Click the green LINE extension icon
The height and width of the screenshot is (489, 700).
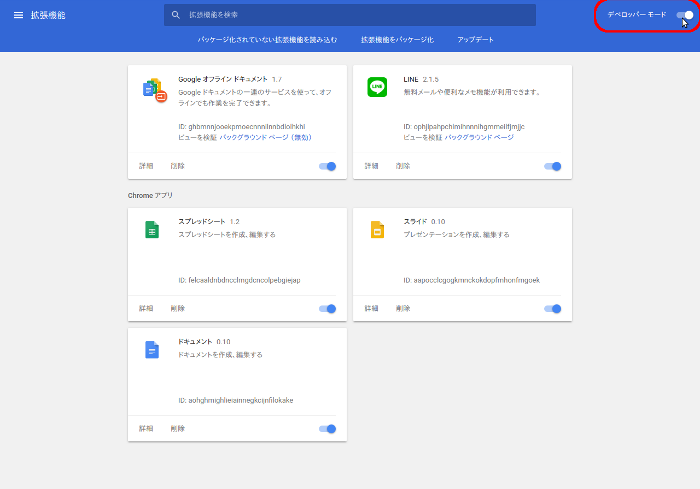[x=377, y=87]
